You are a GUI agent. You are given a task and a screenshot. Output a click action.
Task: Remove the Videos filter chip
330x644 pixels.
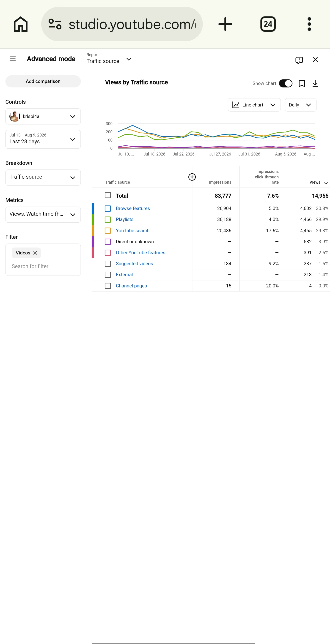35,253
